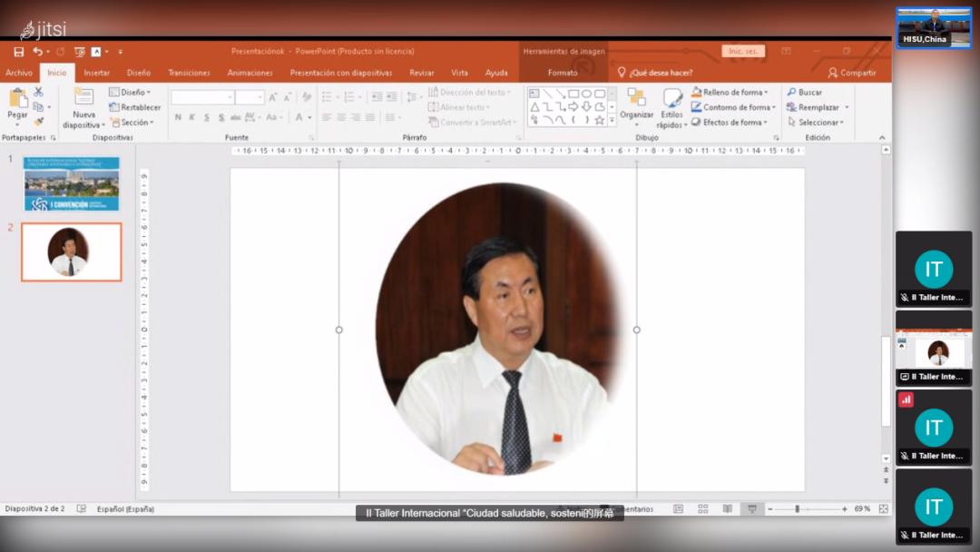Image resolution: width=980 pixels, height=552 pixels.
Task: Toggle center text alignment
Action: (x=341, y=117)
